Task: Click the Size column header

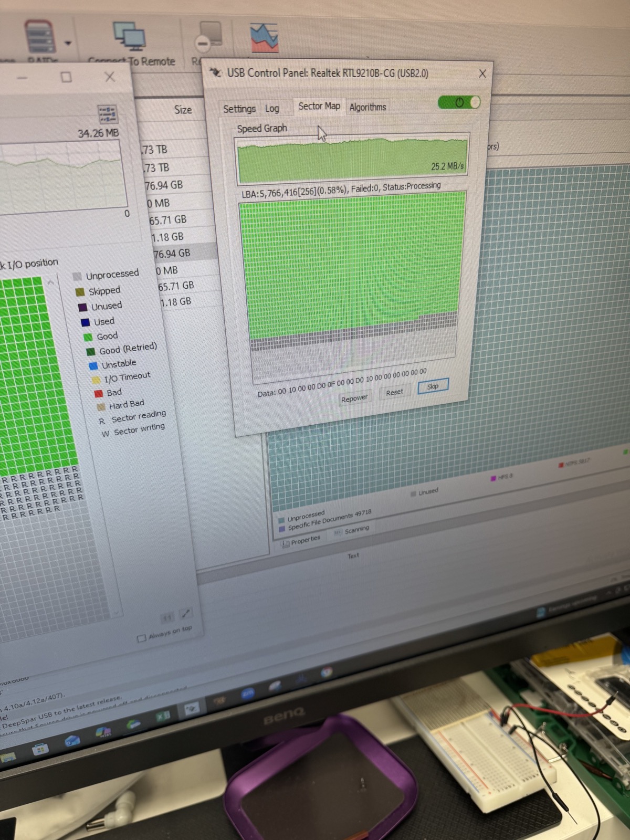Action: tap(183, 110)
